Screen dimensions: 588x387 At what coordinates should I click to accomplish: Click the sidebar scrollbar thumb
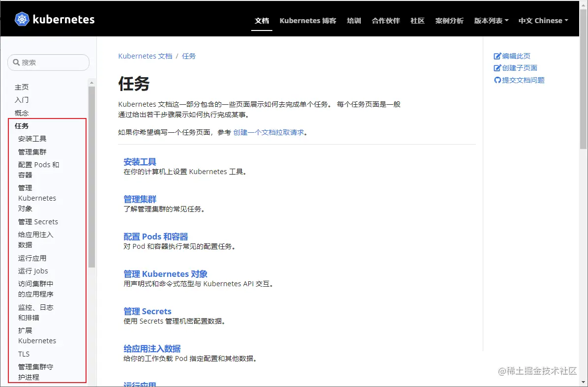(x=91, y=177)
